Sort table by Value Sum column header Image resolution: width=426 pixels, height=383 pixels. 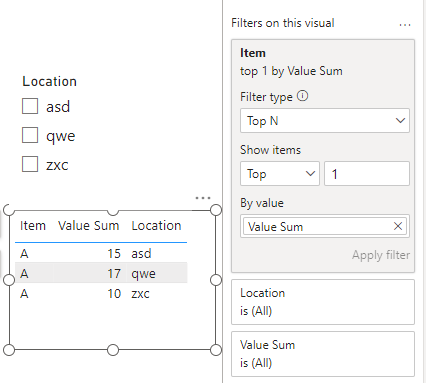pyautogui.click(x=89, y=226)
